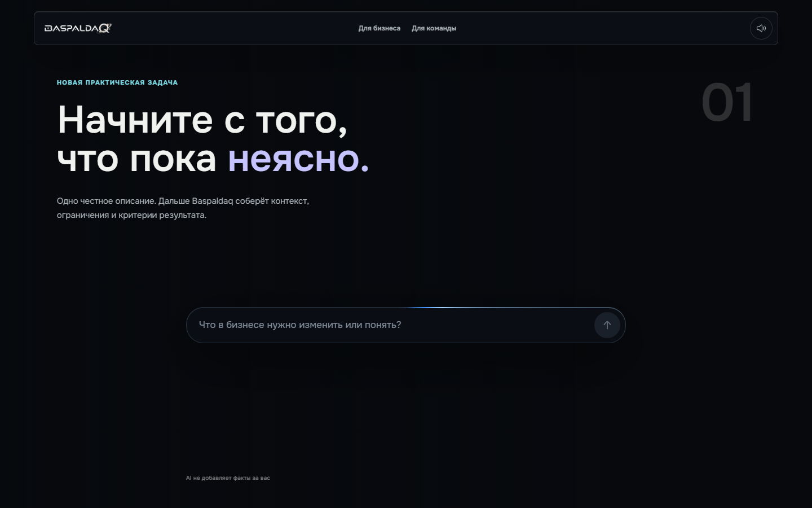The image size is (812, 508).
Task: Click the "AI не добавляет факты за вас" note
Action: (228, 478)
